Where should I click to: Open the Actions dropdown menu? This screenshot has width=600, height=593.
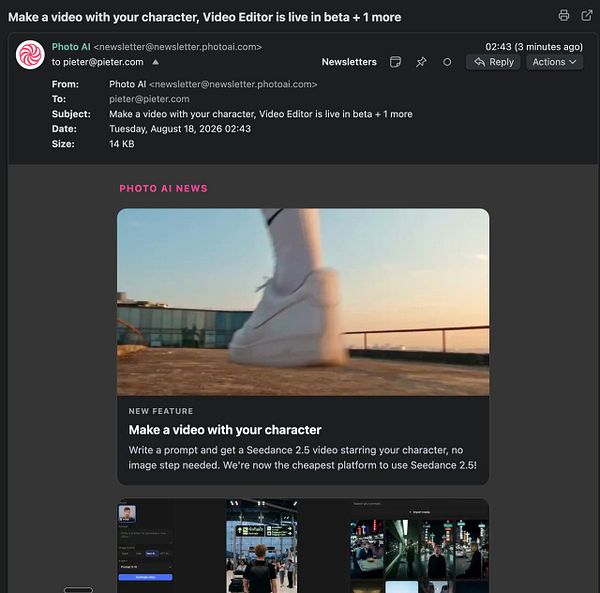(x=554, y=62)
